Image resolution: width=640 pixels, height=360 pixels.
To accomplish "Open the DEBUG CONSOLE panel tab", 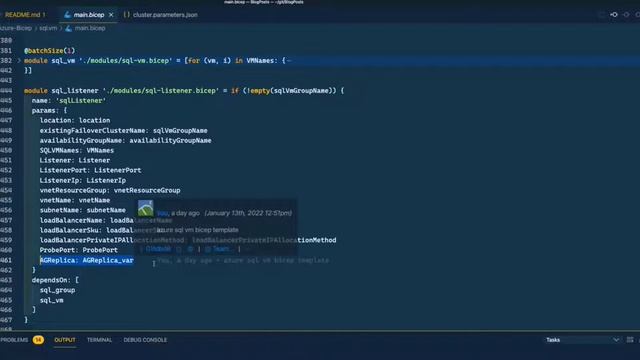I will (145, 340).
